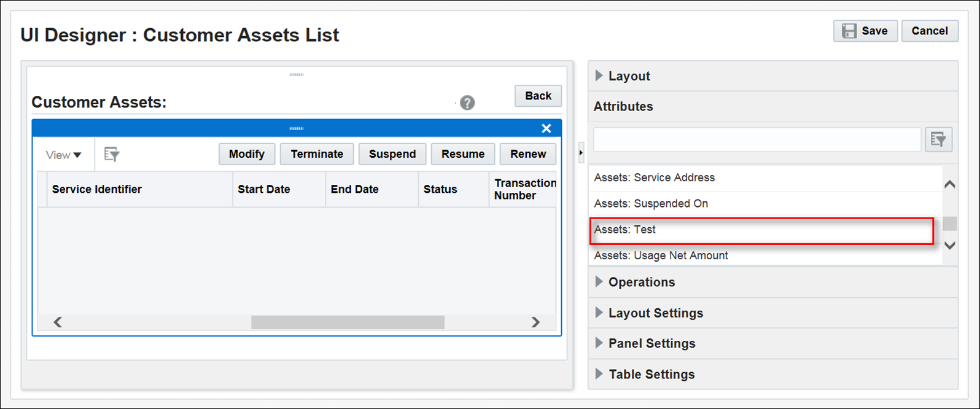The image size is (980, 409).
Task: Close the blue table panel with X
Action: click(x=546, y=128)
